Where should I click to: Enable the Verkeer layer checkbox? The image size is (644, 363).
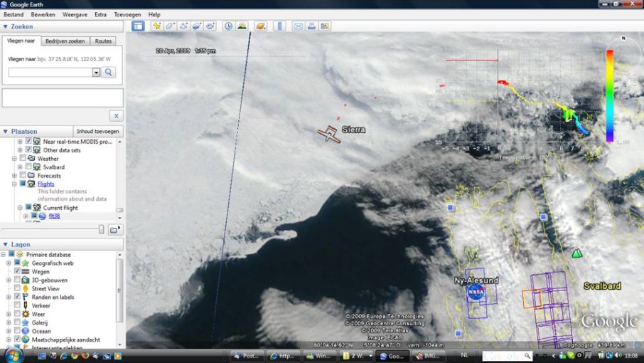click(17, 305)
